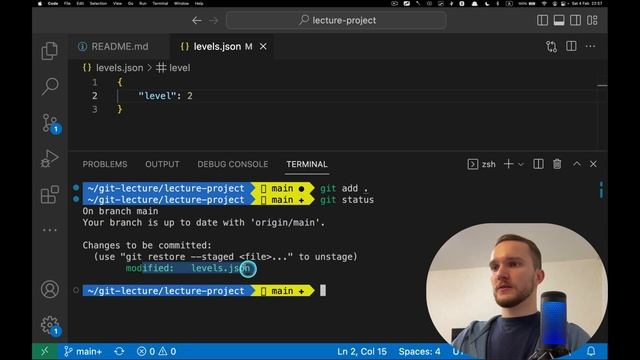The image size is (640, 360).
Task: Close the bottom panel
Action: coord(593,164)
